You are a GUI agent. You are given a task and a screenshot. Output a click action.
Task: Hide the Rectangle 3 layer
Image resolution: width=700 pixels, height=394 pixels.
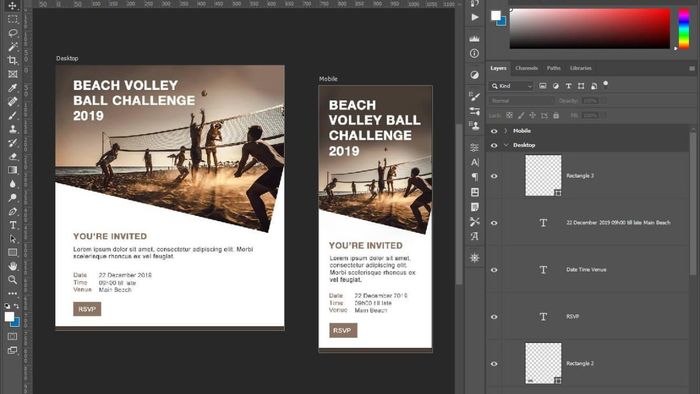494,176
